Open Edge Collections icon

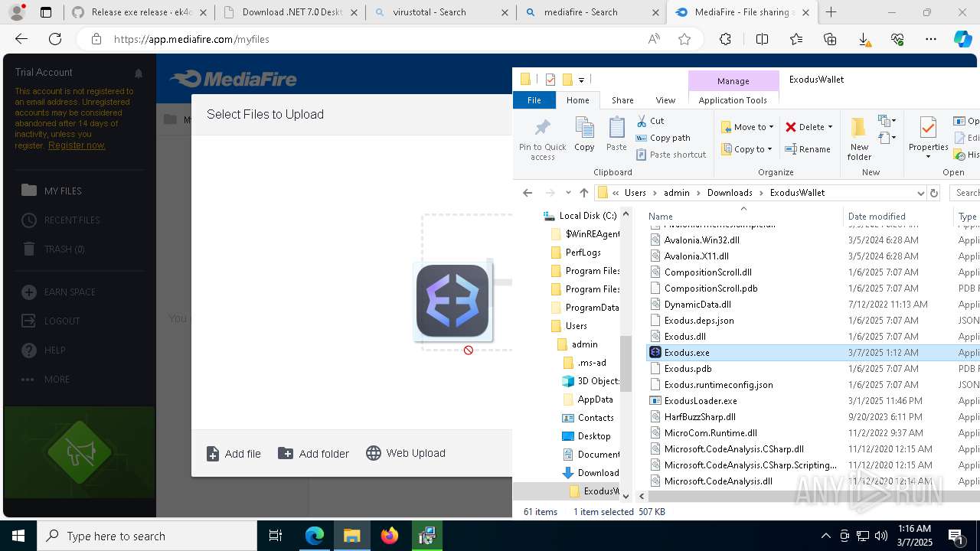coord(830,39)
